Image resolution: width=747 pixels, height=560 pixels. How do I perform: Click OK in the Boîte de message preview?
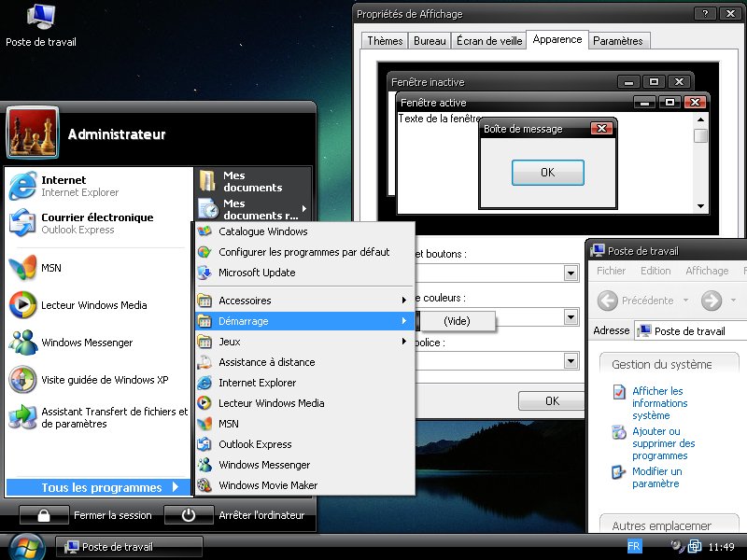(x=547, y=172)
